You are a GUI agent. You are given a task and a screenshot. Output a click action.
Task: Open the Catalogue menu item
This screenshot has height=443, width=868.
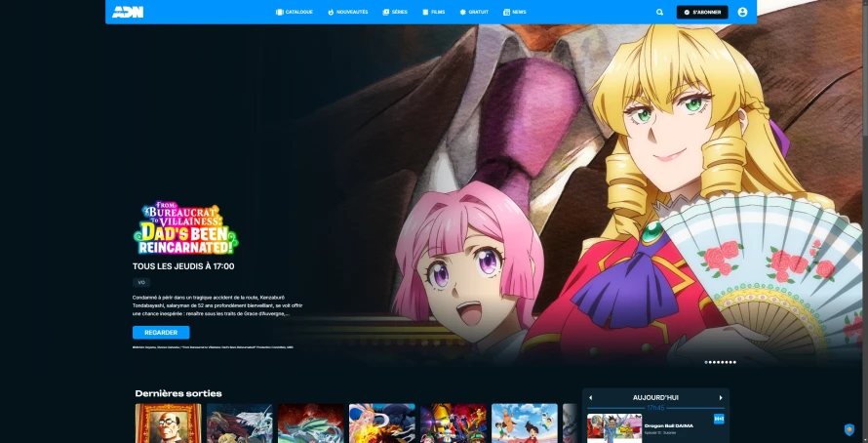pos(294,12)
